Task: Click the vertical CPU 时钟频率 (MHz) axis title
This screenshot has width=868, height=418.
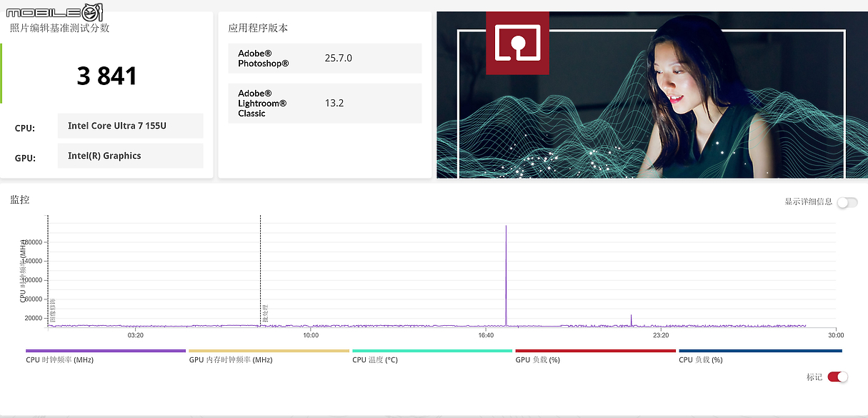Action: [23, 272]
